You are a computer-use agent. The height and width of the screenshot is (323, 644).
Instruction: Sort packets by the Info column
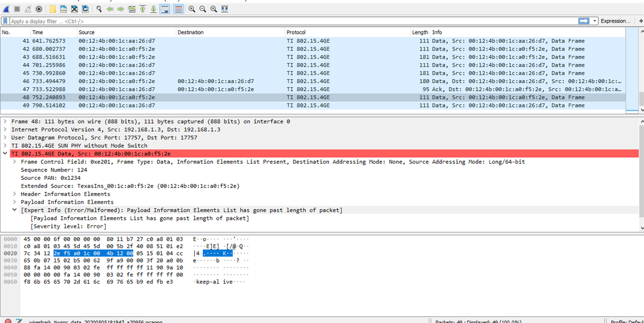click(x=528, y=32)
